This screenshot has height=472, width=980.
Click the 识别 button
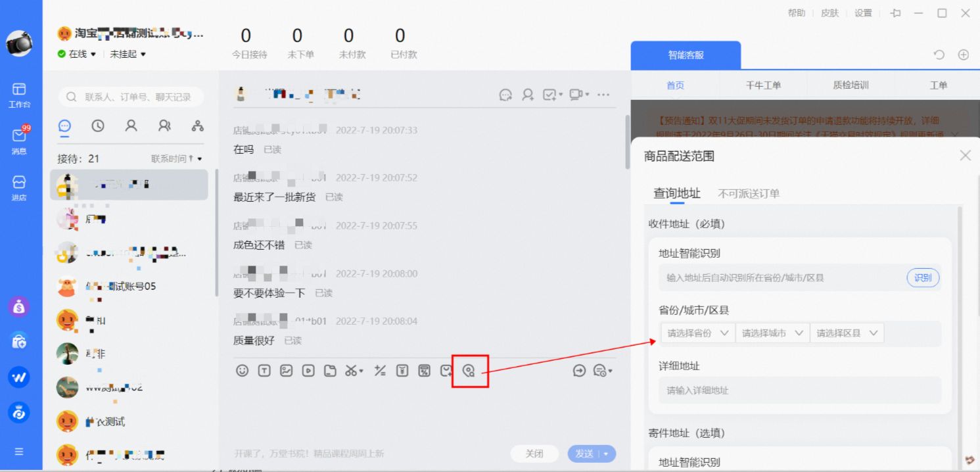pos(923,277)
